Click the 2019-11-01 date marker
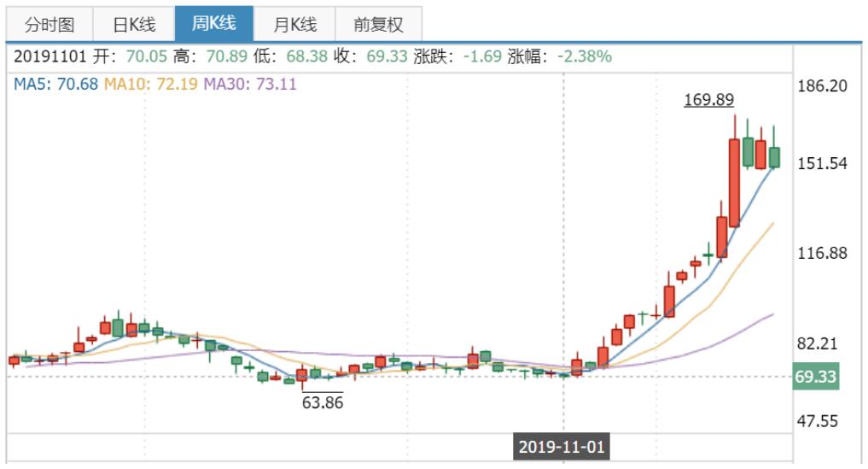Viewport: 868px width, 469px height. pyautogui.click(x=562, y=447)
